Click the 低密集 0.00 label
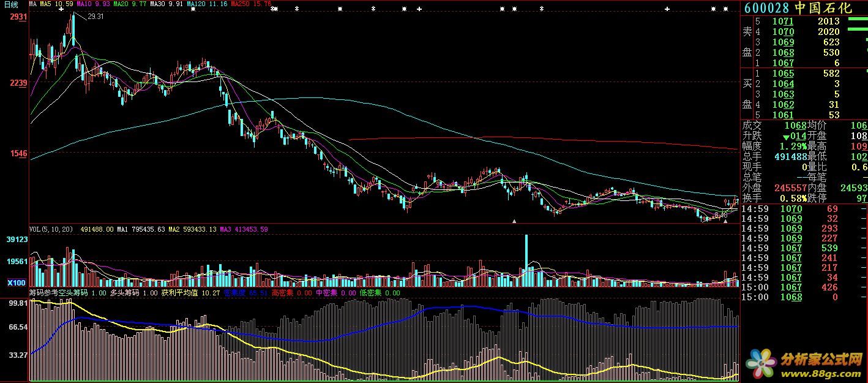The height and width of the screenshot is (383, 868). (380, 293)
